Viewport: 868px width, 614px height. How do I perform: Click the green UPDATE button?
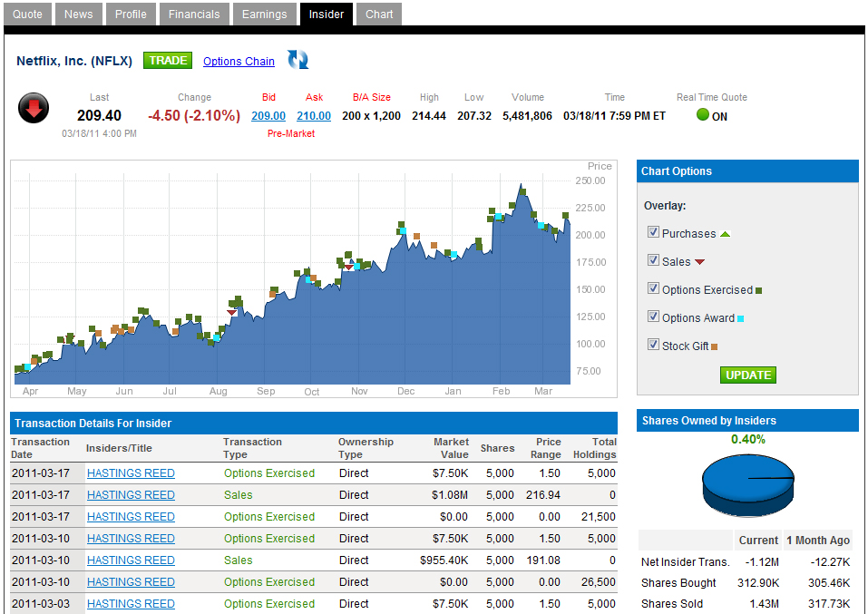click(748, 375)
